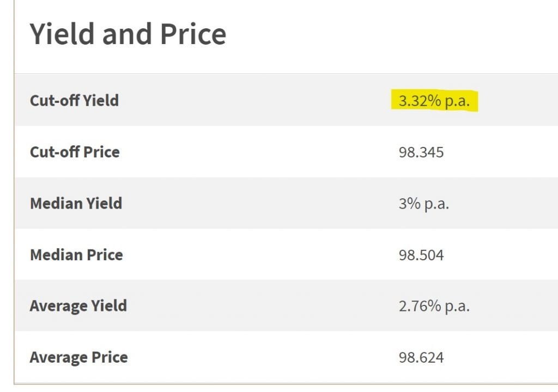Click the 2.76% p.a. average yield value
Image resolution: width=558 pixels, height=392 pixels.
(434, 306)
